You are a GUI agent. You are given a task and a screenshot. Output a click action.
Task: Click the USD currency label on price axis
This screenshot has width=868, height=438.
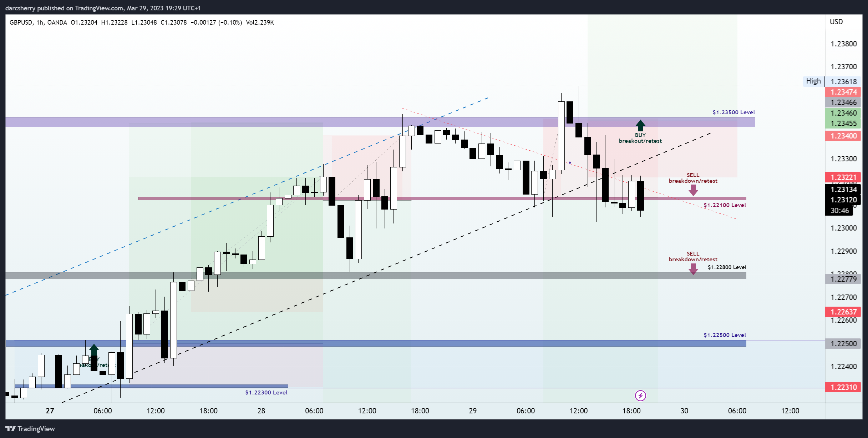[836, 21]
